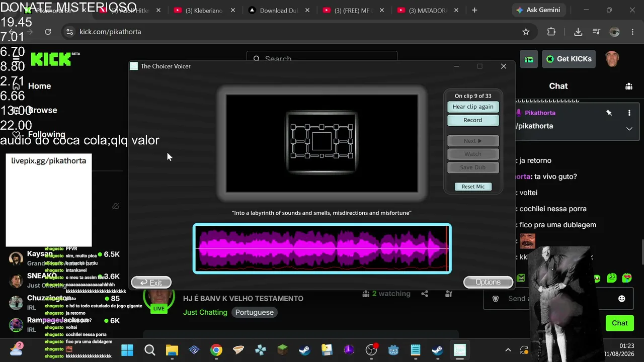Click the Ask Gemini button
The width and height of the screenshot is (644, 362).
coord(538,10)
